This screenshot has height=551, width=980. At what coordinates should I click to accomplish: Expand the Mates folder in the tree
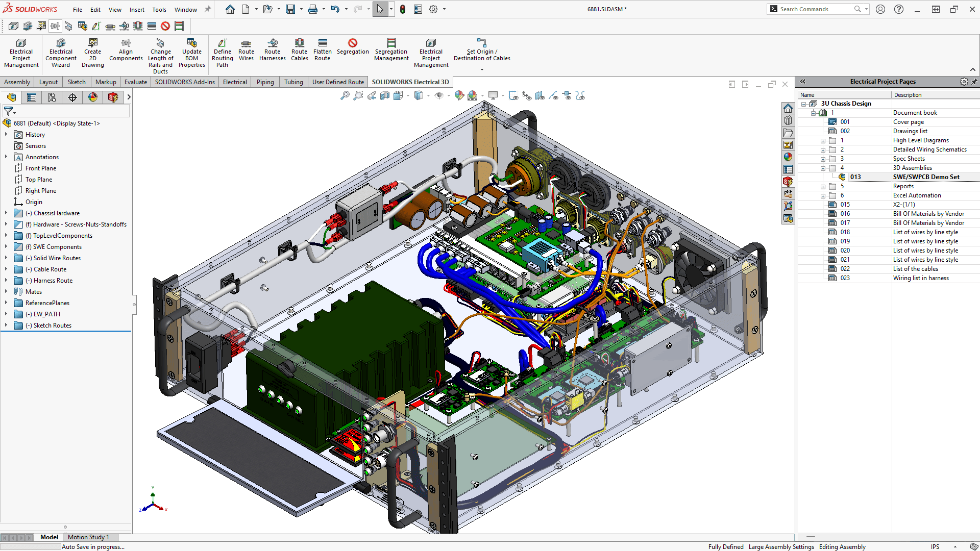tap(5, 291)
